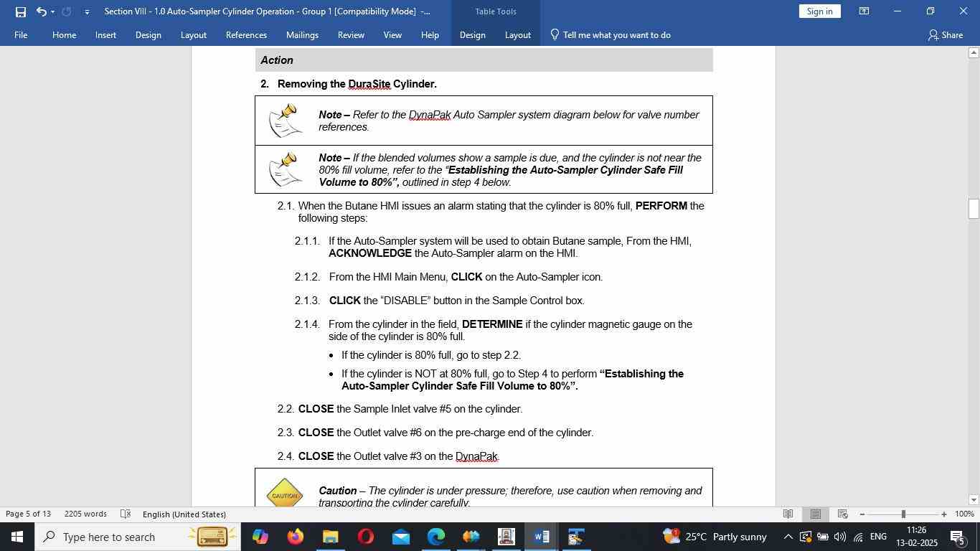Click the Share button

pos(945,34)
